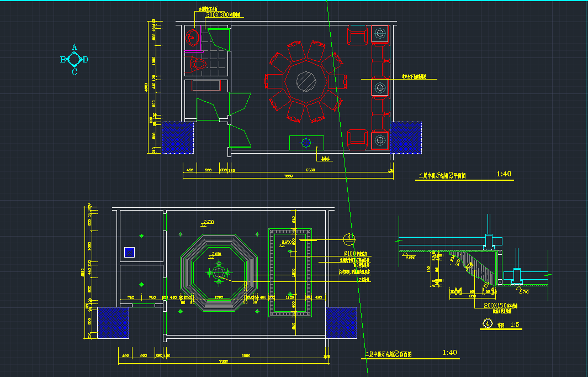588x377 pixels.
Task: Select downlight in ceiling plan's lower-left room
Action: [141, 285]
